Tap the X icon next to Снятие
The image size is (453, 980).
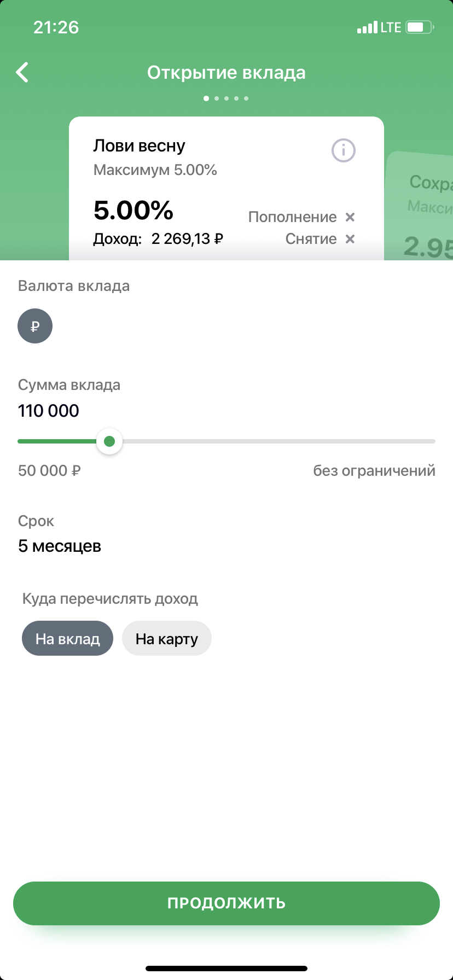(350, 239)
